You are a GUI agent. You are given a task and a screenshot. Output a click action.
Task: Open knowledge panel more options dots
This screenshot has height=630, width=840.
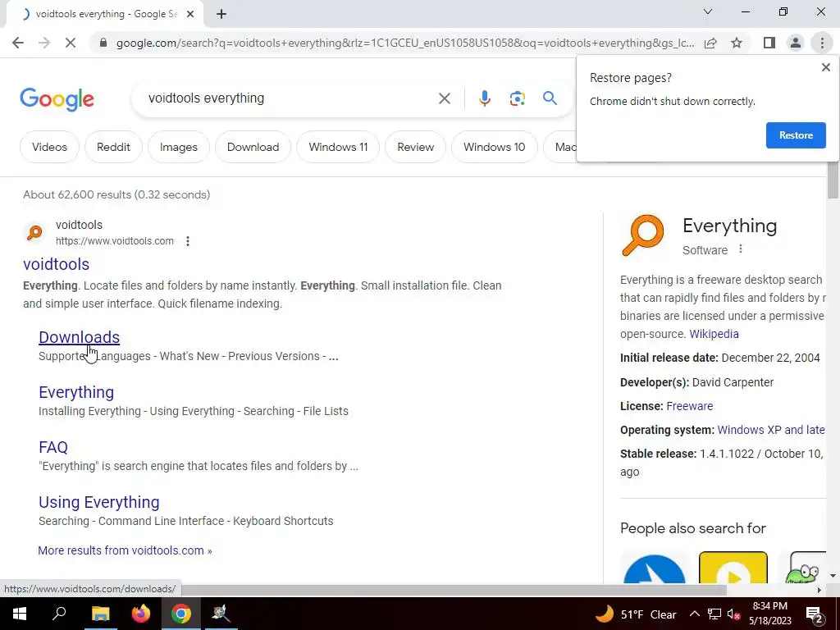click(x=741, y=249)
